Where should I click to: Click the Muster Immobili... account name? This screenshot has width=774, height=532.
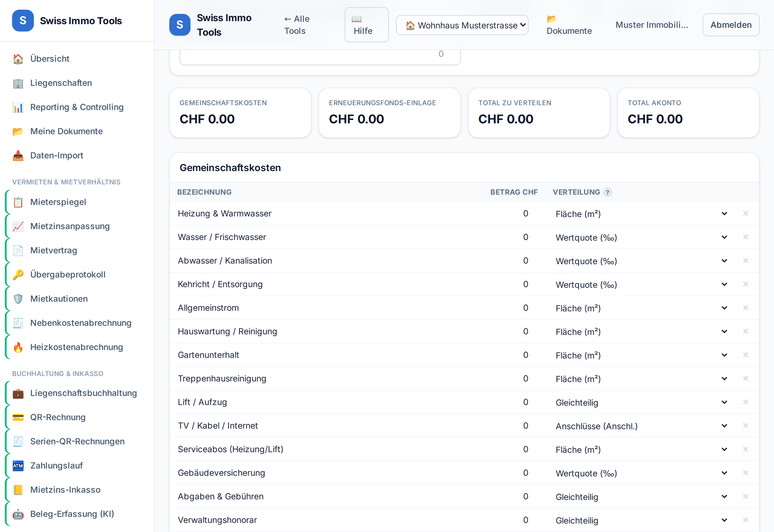click(x=651, y=25)
